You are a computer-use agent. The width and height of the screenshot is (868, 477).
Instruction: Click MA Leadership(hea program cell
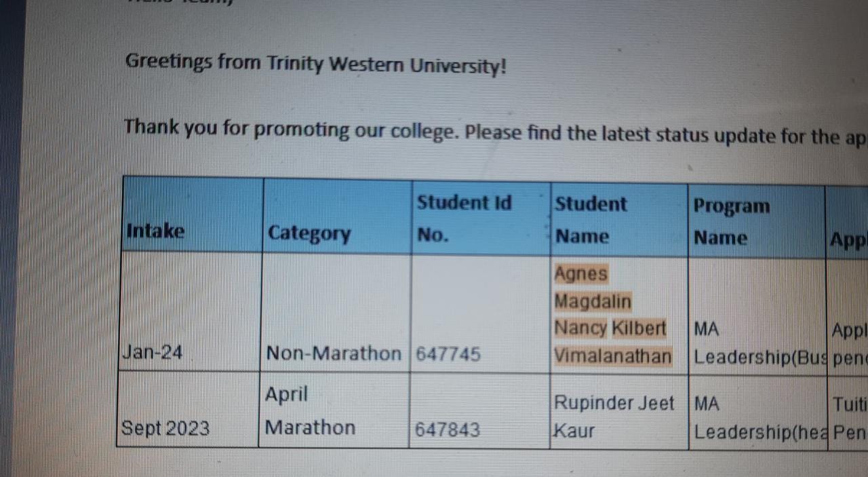(x=757, y=412)
